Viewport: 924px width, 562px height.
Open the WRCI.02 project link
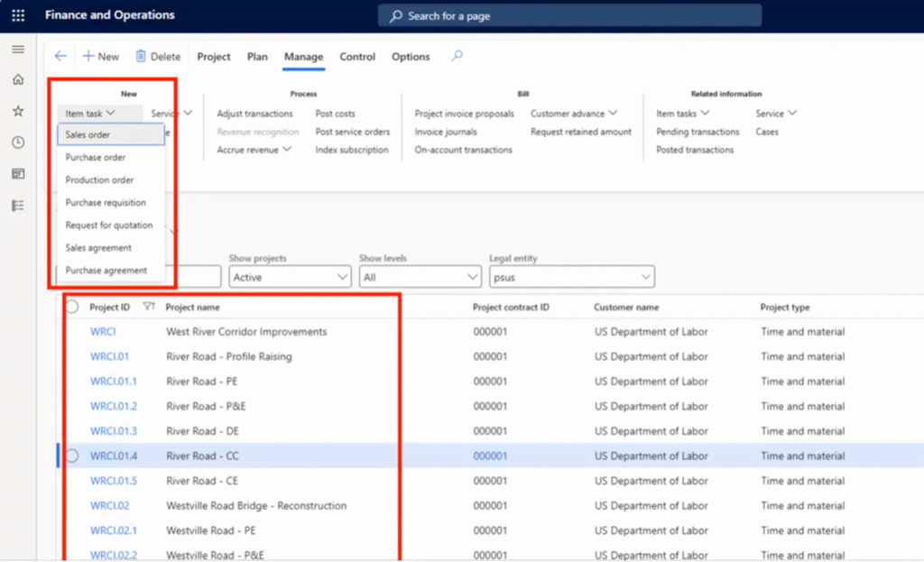coord(109,506)
